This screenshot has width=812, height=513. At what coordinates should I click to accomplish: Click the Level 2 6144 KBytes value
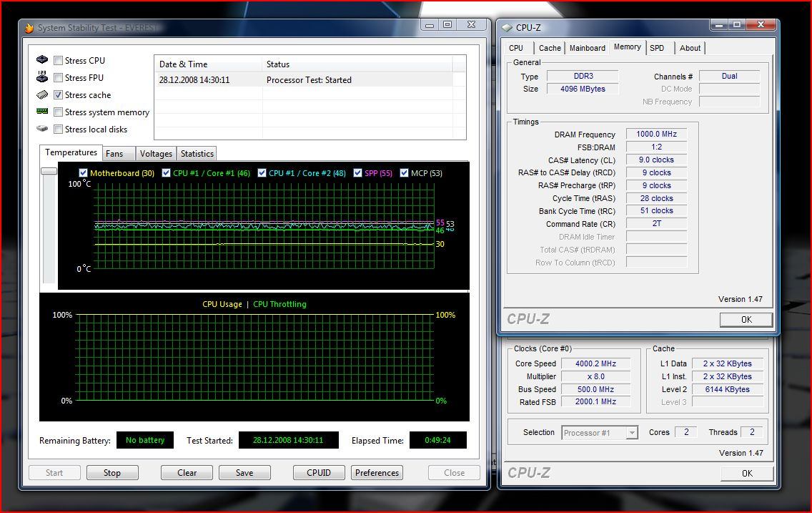727,389
